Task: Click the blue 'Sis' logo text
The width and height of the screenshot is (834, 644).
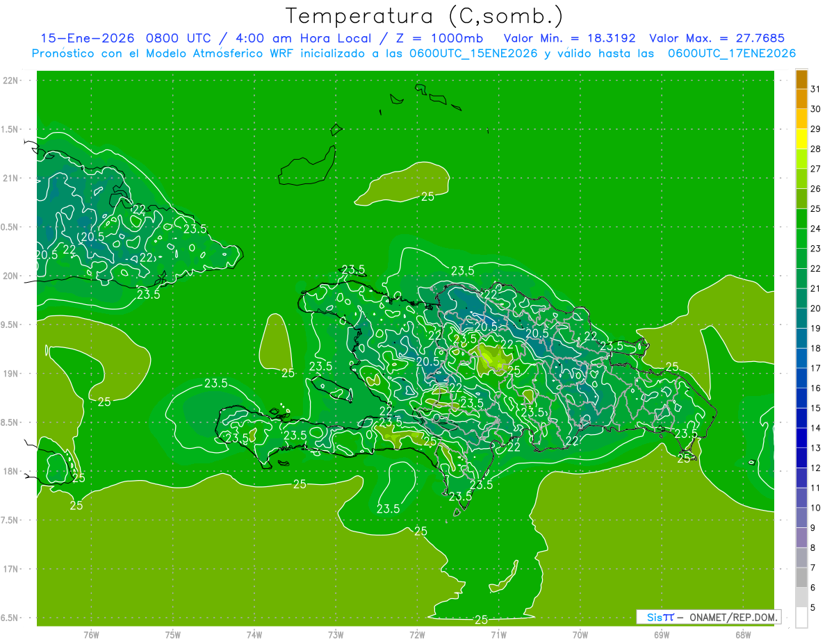Action: click(x=653, y=617)
